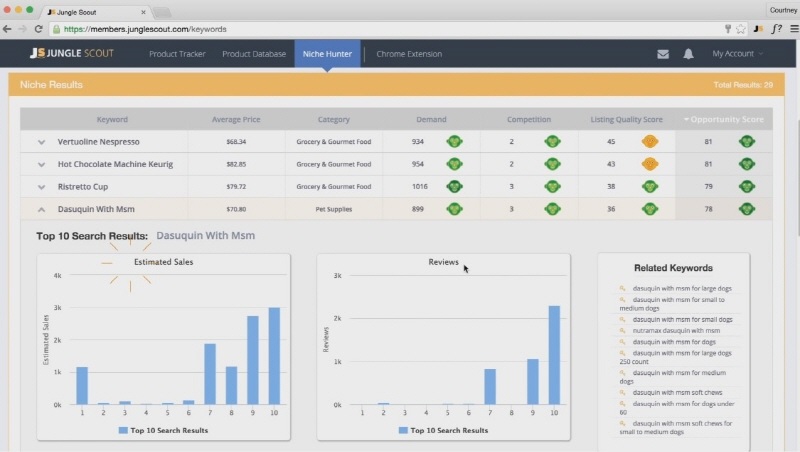Open the Product Tracker tab

177,54
